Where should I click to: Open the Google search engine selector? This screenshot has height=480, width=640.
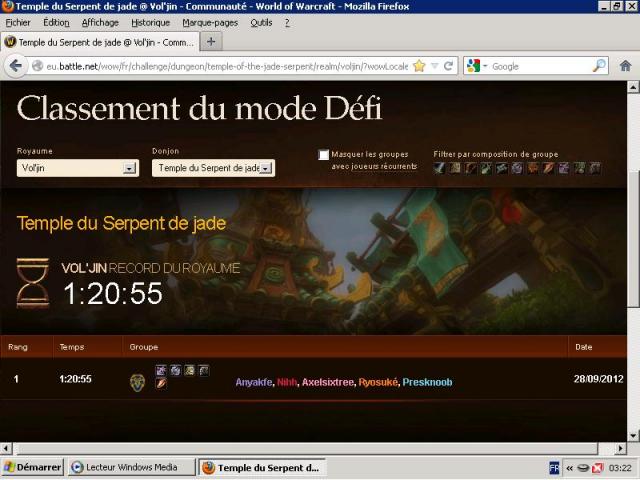[x=476, y=66]
